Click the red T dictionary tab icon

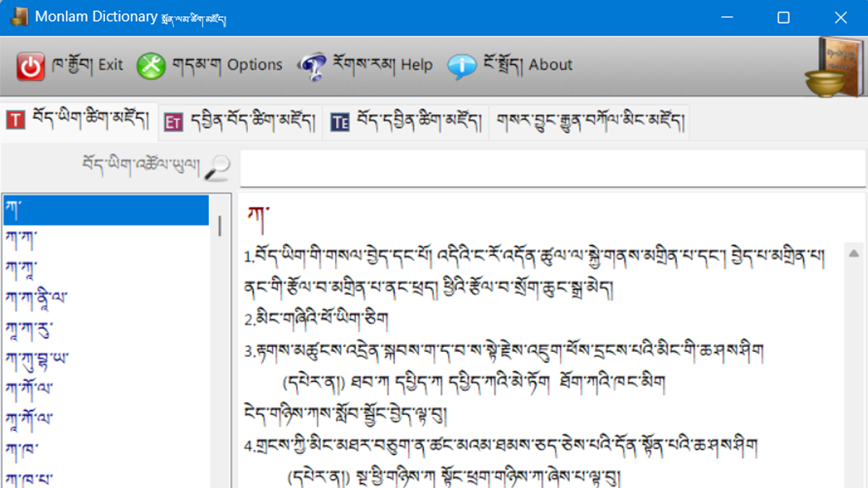click(14, 121)
